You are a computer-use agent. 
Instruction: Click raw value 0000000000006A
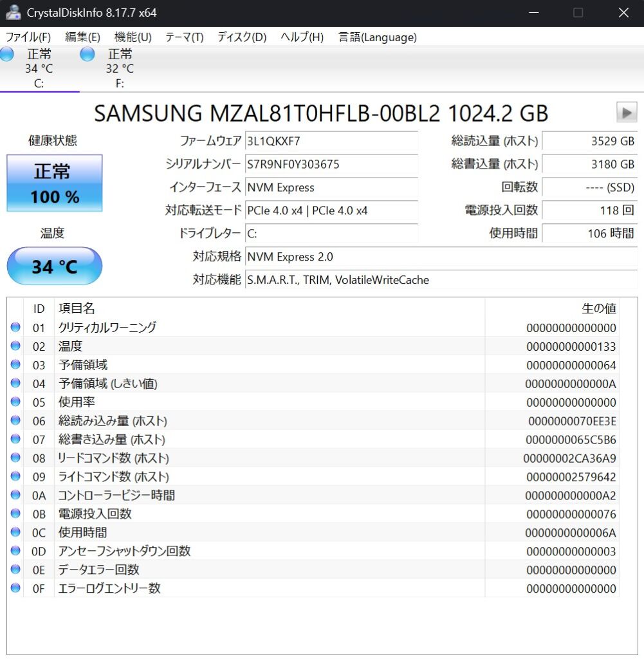click(571, 532)
